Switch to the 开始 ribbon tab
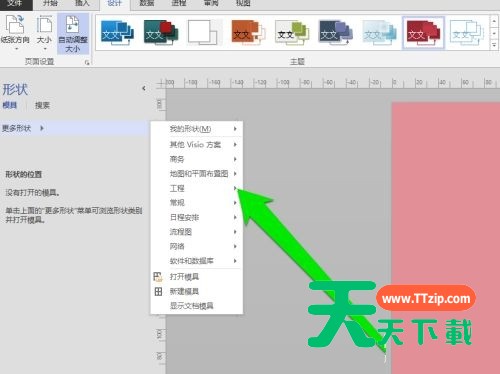Screen dimensions: 500x374 (x=50, y=3)
